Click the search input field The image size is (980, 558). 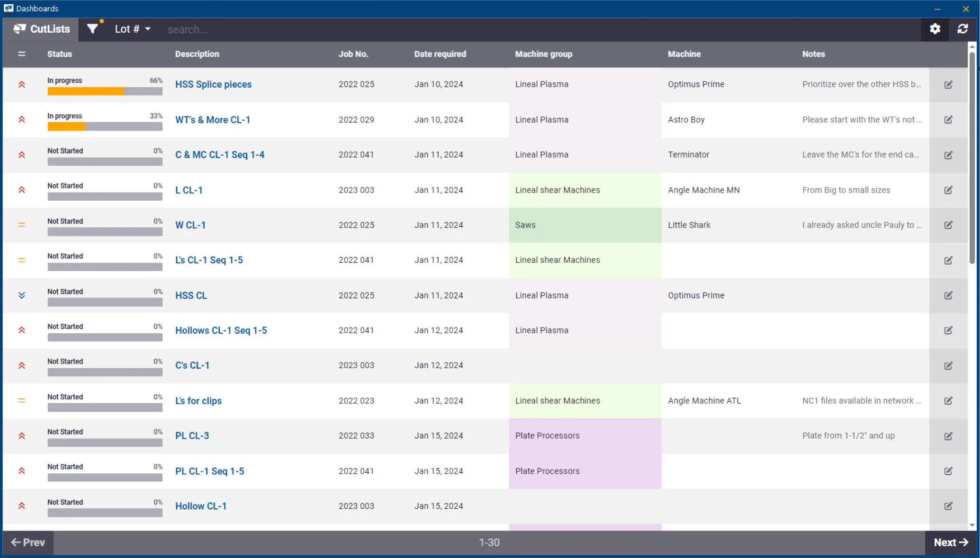coord(540,29)
